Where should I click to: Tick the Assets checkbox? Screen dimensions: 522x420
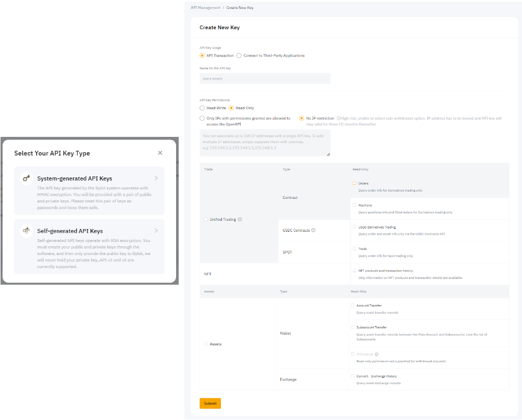[x=206, y=344]
